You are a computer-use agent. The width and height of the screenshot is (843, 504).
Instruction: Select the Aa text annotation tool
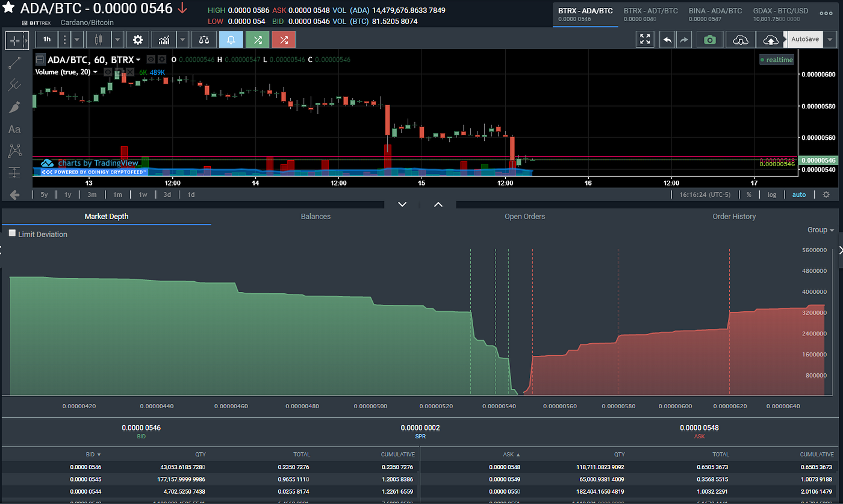14,129
